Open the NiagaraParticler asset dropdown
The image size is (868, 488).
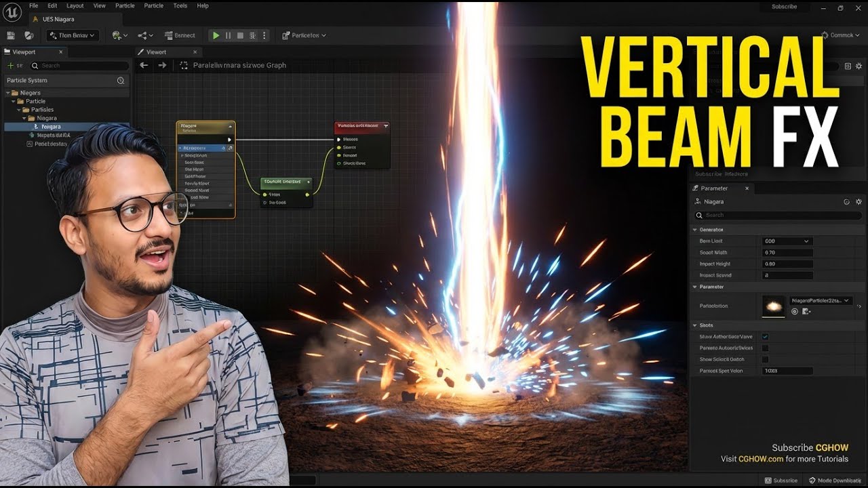point(821,300)
